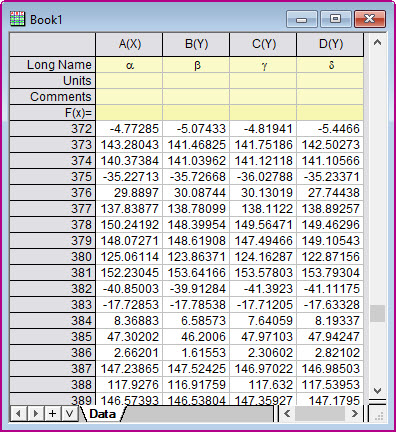Go to next sheet tab arrow
The image size is (396, 432).
(x=35, y=414)
